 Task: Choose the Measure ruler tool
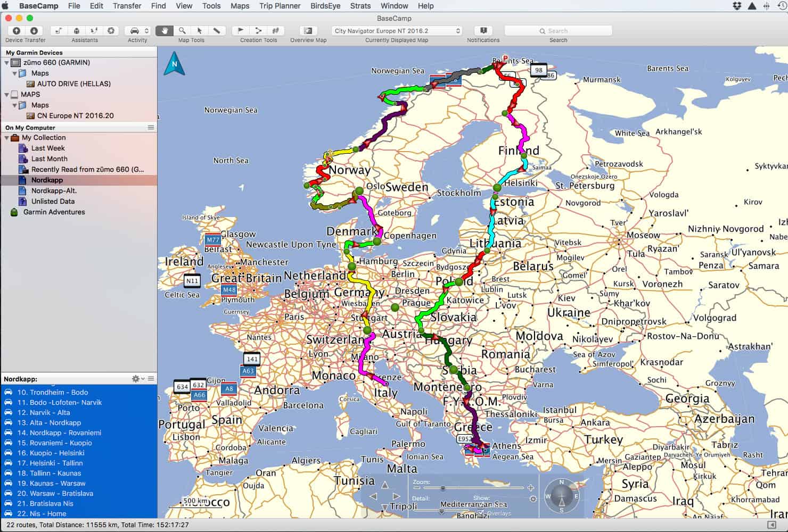[x=217, y=31]
